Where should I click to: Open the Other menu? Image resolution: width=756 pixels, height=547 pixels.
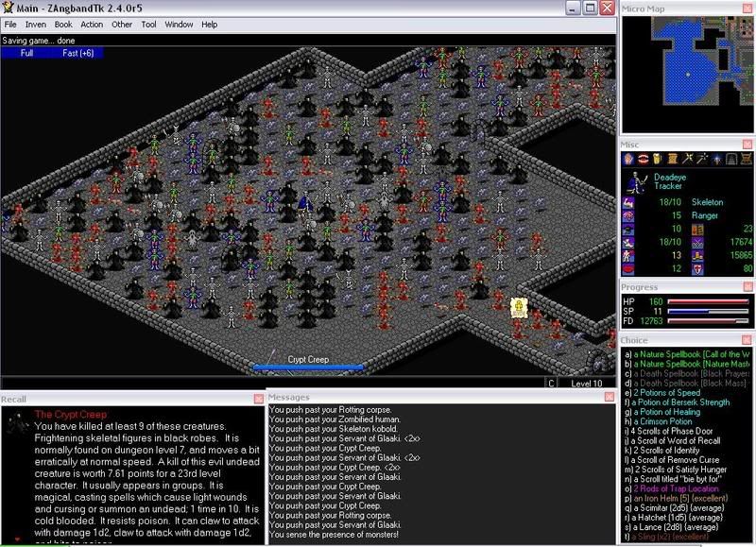(122, 25)
